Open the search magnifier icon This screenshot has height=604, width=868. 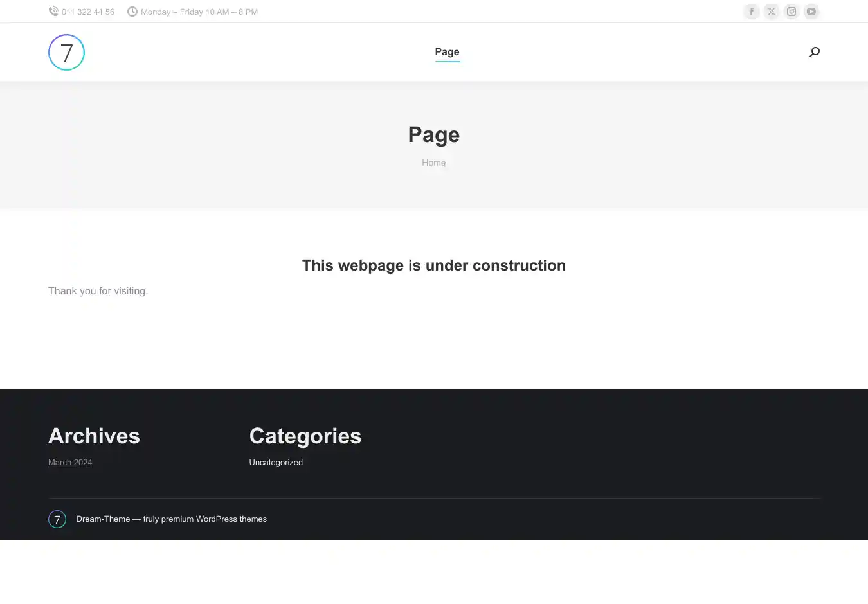815,52
